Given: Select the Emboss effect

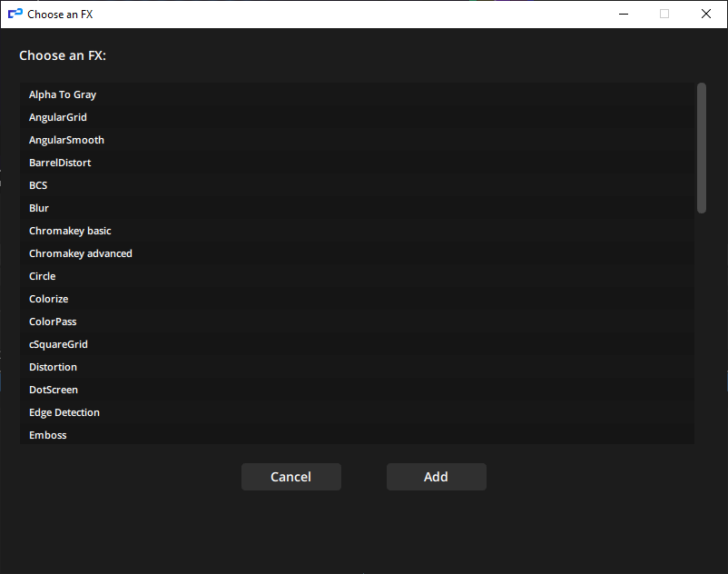Looking at the screenshot, I should pyautogui.click(x=357, y=435).
